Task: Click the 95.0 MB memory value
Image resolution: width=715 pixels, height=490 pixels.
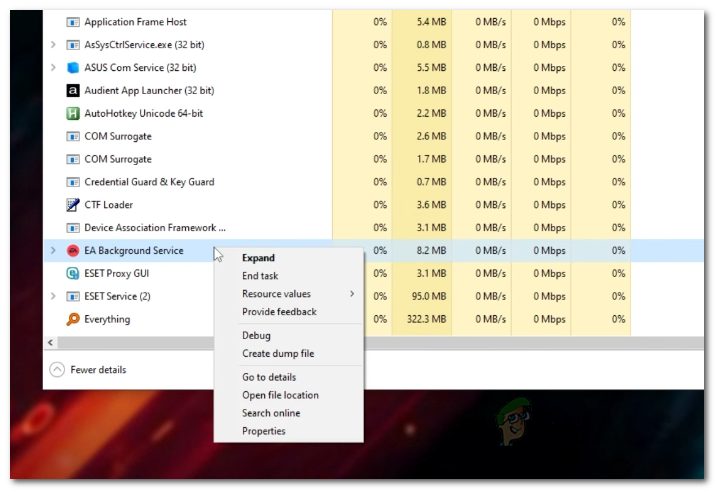Action: tap(429, 296)
